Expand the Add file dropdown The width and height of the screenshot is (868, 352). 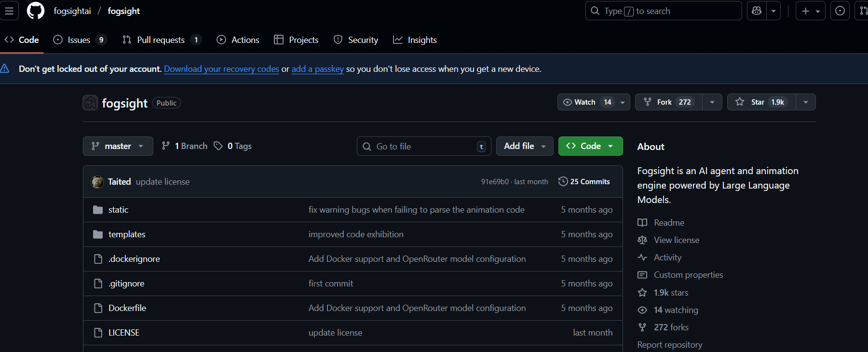[x=524, y=146]
